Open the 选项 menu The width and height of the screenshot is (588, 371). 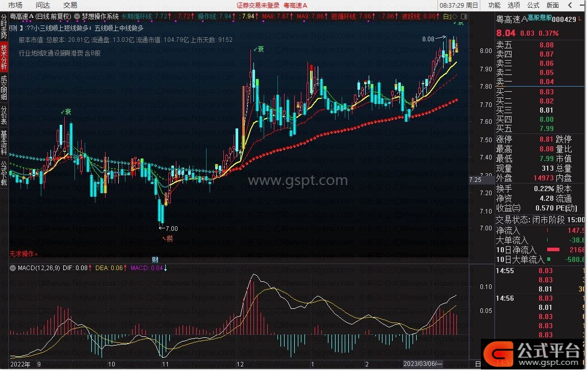pos(514,5)
